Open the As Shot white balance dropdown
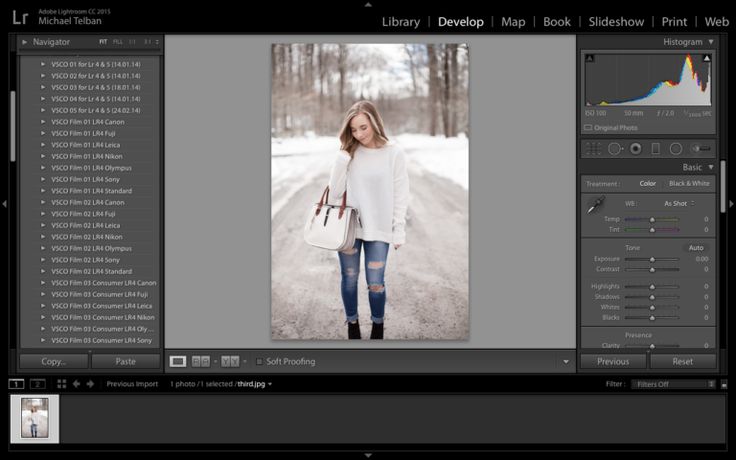The width and height of the screenshot is (736, 460). coord(682,203)
